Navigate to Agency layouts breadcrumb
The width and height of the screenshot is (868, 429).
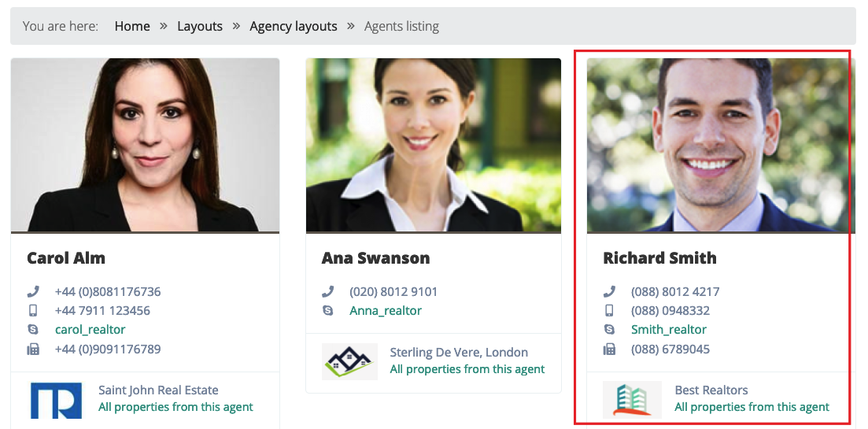pos(294,26)
